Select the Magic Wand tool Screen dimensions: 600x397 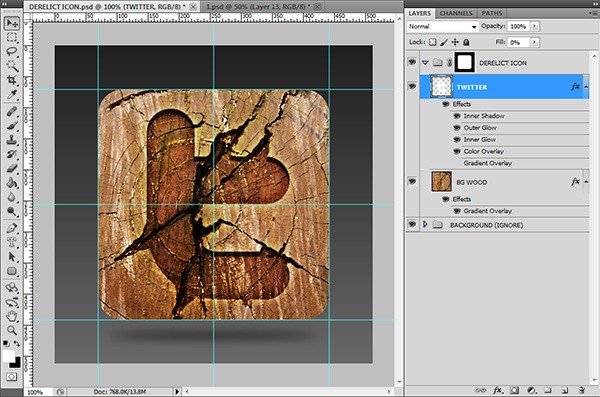[12, 66]
